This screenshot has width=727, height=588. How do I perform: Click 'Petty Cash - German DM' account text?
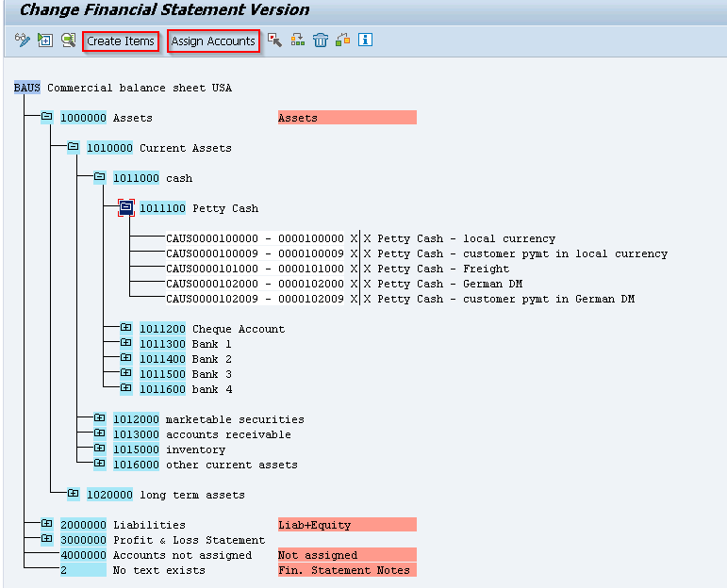[450, 284]
